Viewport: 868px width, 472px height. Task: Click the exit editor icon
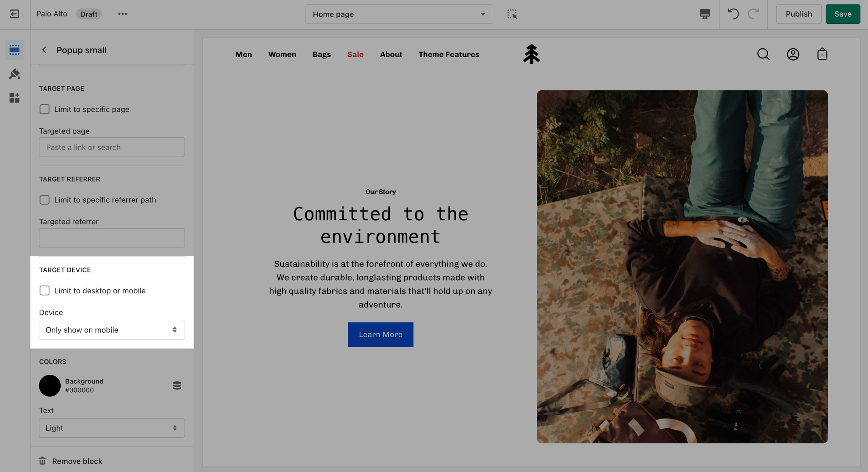tap(14, 14)
